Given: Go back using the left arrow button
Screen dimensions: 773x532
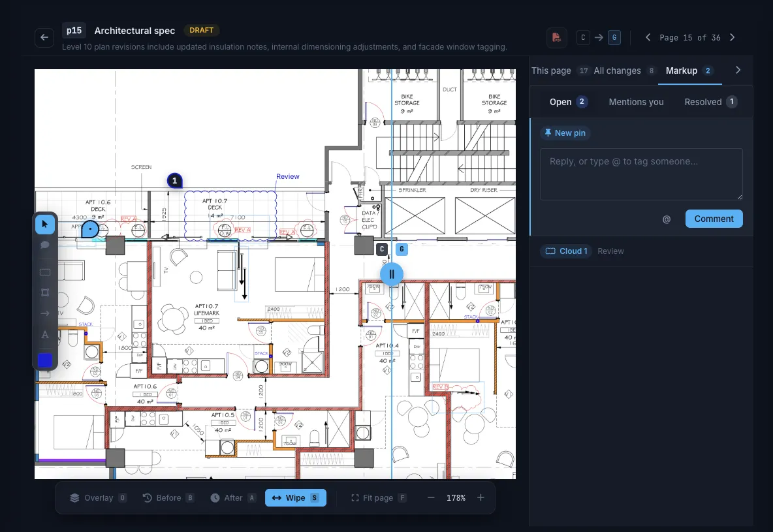Looking at the screenshot, I should [44, 37].
